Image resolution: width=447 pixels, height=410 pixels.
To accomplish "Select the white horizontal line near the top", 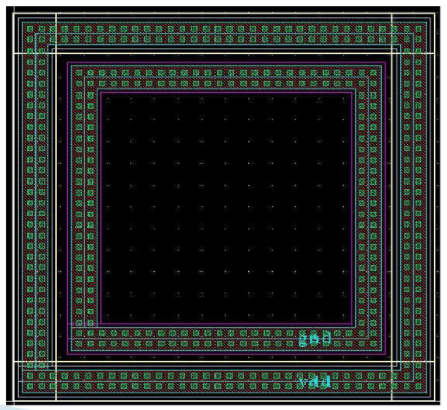I will click(224, 53).
